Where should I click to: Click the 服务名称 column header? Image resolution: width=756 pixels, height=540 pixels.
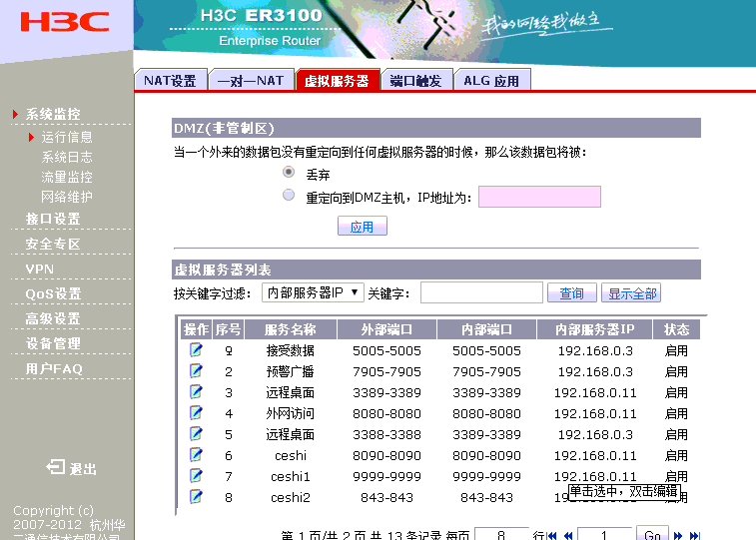[x=291, y=329]
